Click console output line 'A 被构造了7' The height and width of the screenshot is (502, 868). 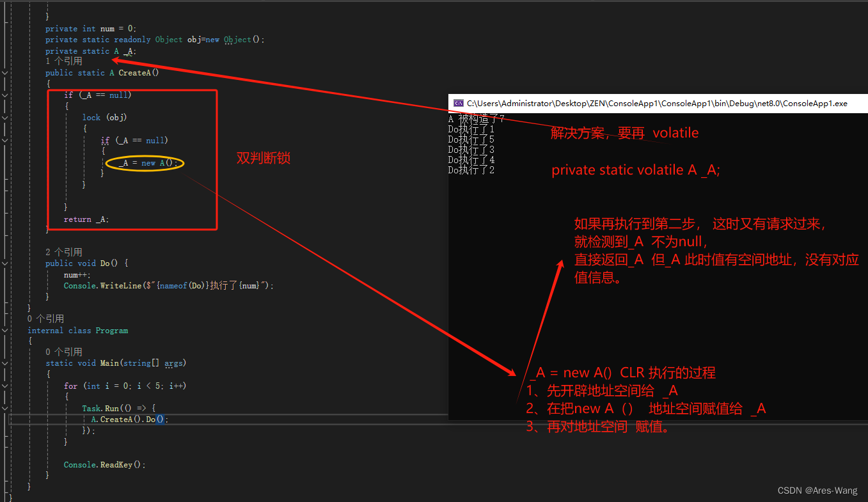pyautogui.click(x=477, y=119)
